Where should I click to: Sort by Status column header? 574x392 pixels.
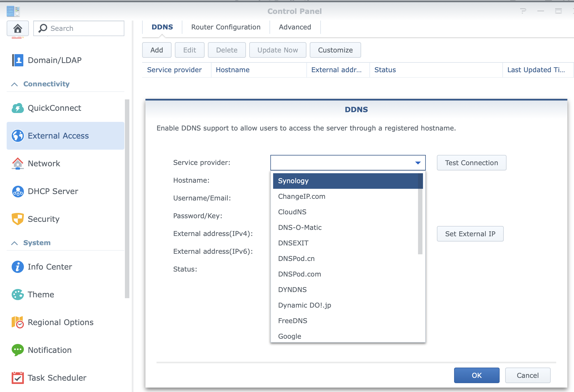[436, 70]
